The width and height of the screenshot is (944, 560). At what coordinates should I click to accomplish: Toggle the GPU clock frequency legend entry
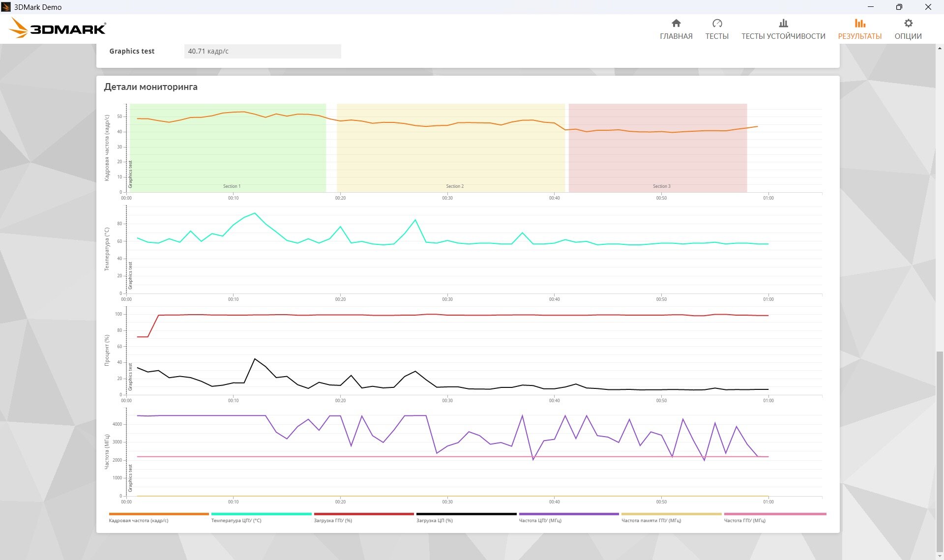(x=744, y=520)
